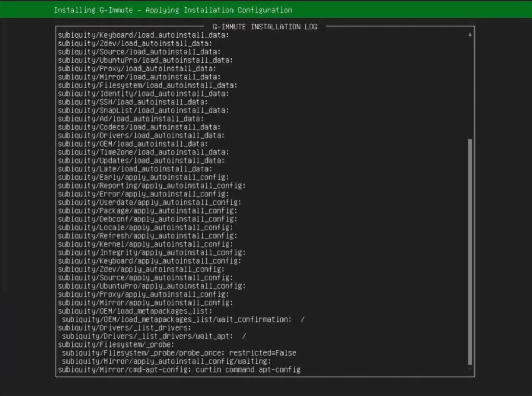Select line 'subiquity/OEM/load_autoinstall_data:'
Viewport: 532px width, 396px height.
click(x=132, y=144)
